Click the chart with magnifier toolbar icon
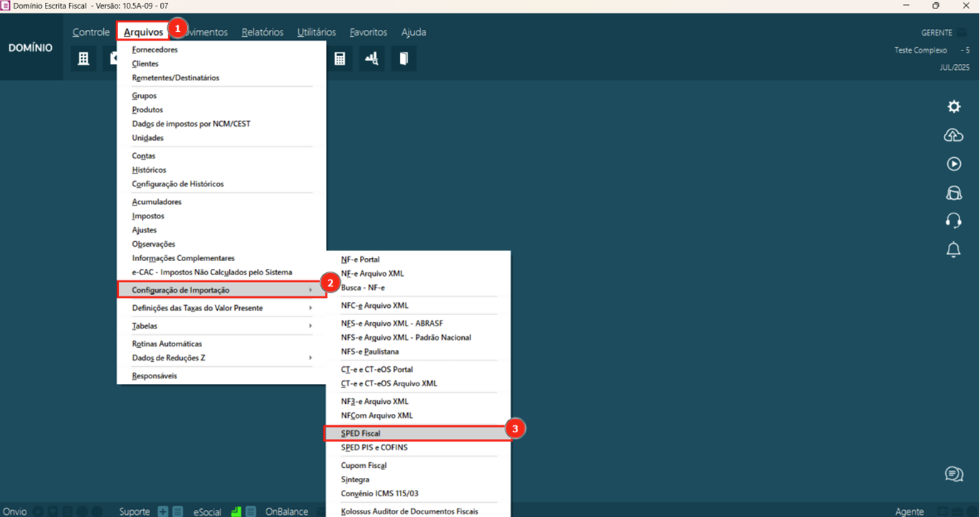Viewport: 980px width, 517px height. point(372,59)
